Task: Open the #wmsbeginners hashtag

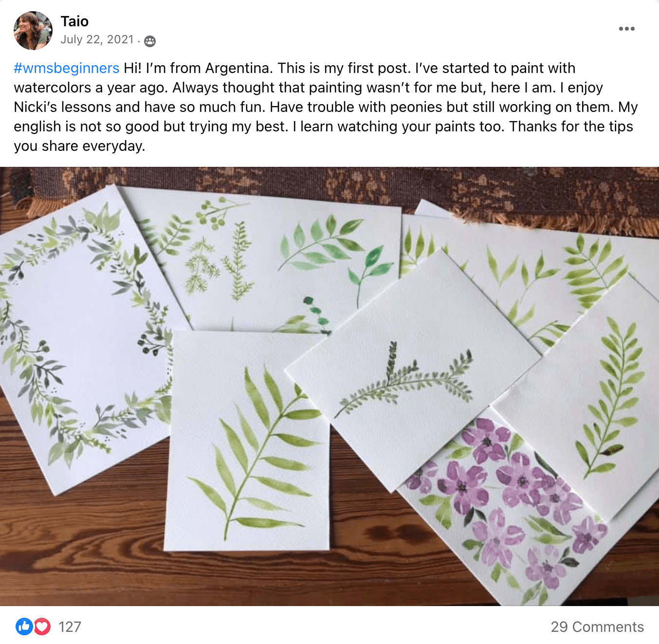Action: (x=67, y=68)
